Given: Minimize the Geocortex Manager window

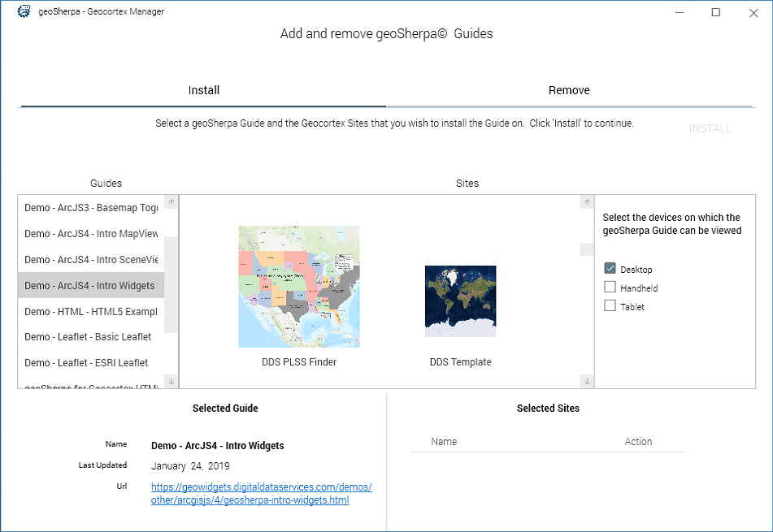Looking at the screenshot, I should pyautogui.click(x=680, y=12).
